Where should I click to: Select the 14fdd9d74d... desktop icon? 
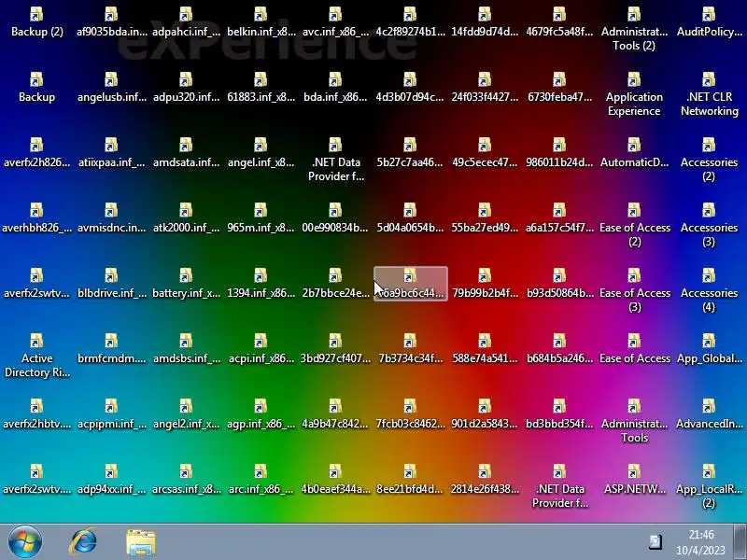pyautogui.click(x=485, y=21)
